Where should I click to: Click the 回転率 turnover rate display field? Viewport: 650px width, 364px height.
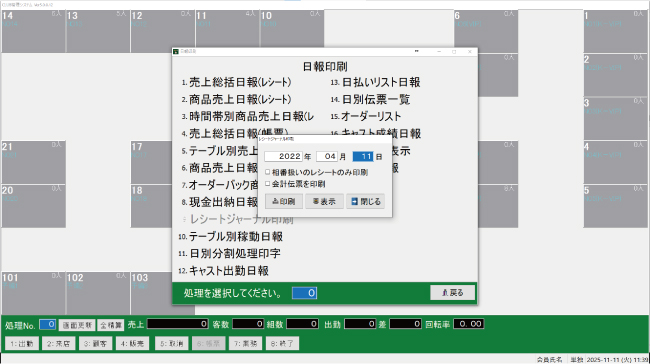point(468,324)
